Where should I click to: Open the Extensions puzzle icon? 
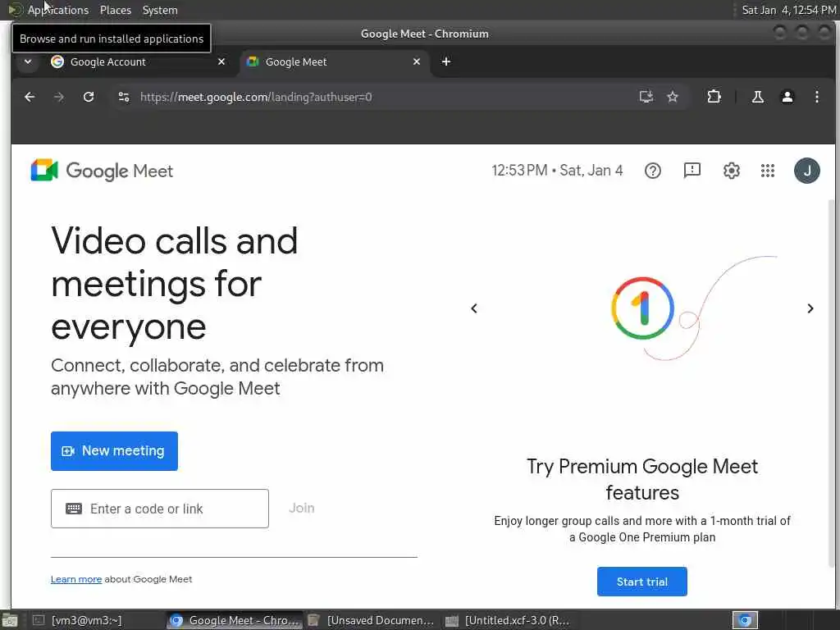click(714, 97)
